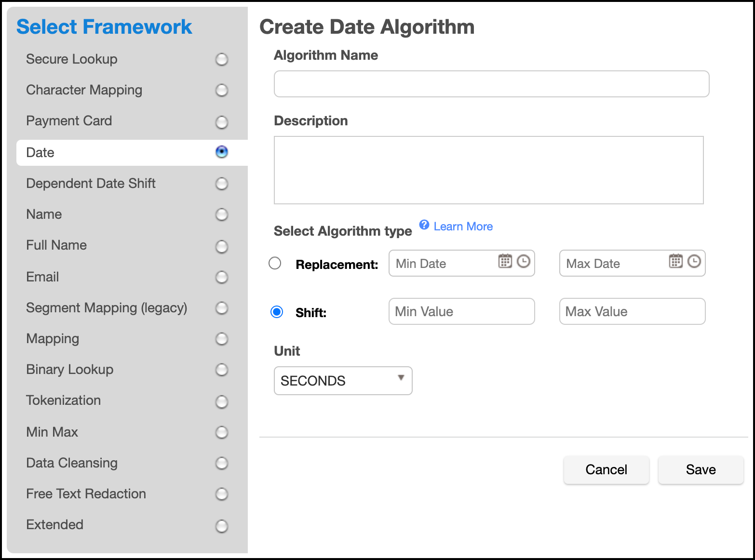This screenshot has height=560, width=755.
Task: Click the Algorithm Name input field
Action: [x=491, y=84]
